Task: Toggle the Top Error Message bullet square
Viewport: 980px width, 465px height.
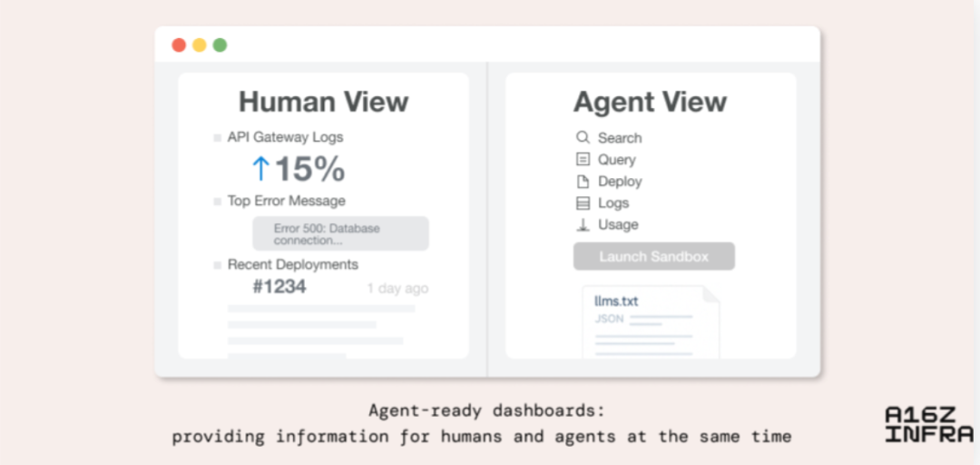Action: [x=217, y=202]
